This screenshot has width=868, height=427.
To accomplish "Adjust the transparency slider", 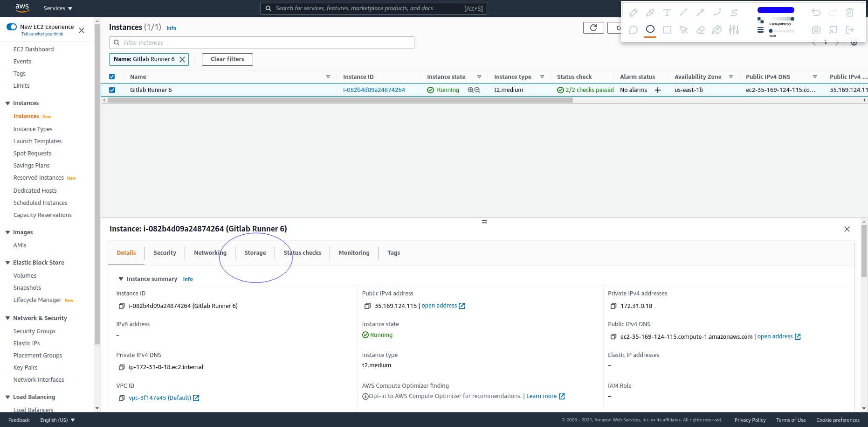I will pyautogui.click(x=782, y=19).
